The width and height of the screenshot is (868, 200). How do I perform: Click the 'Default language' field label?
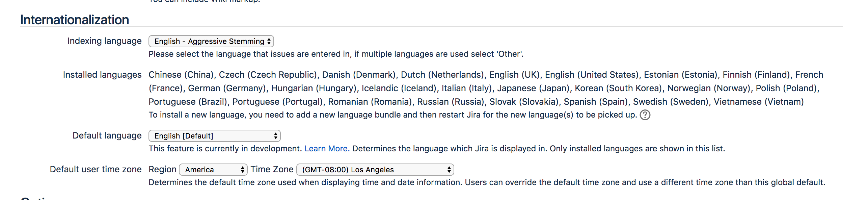(x=107, y=135)
